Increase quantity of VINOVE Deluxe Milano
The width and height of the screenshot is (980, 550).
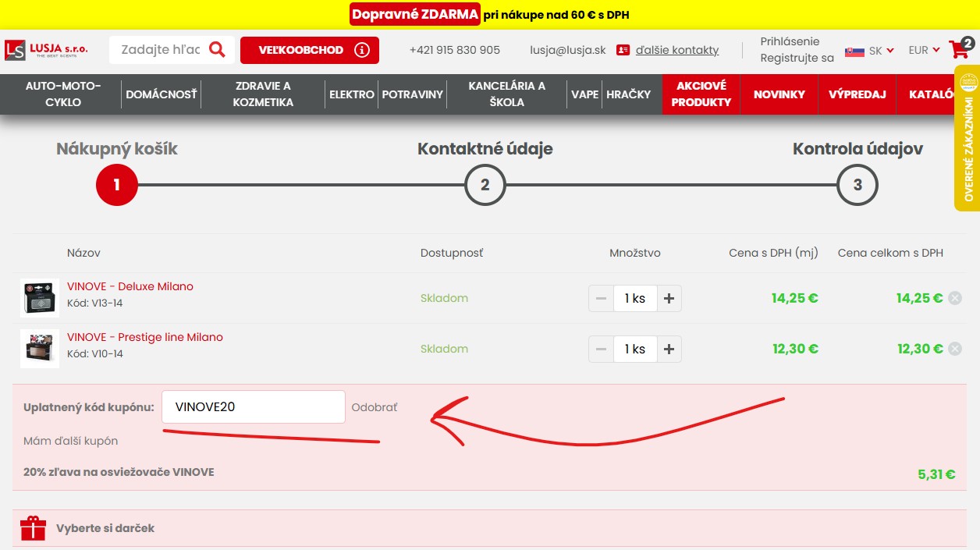[669, 298]
